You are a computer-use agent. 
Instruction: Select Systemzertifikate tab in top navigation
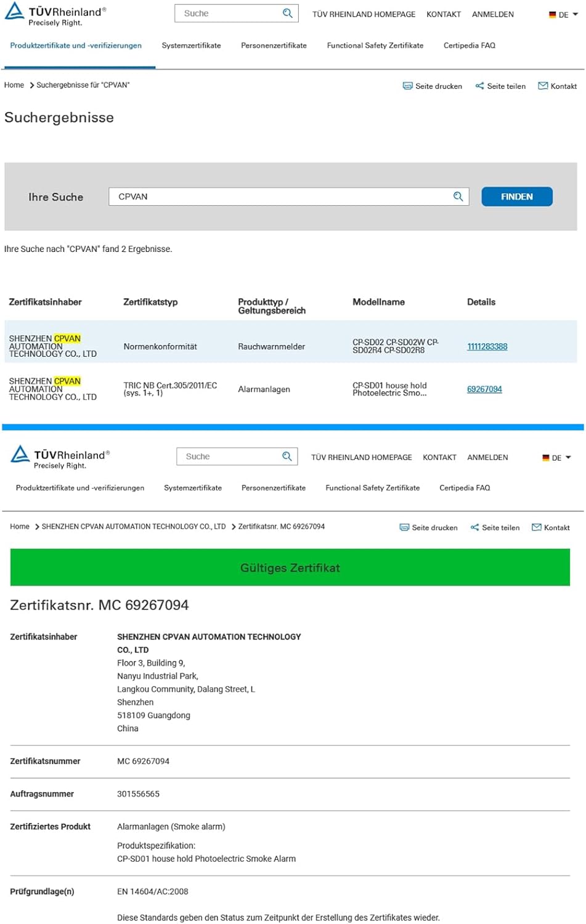coord(191,46)
